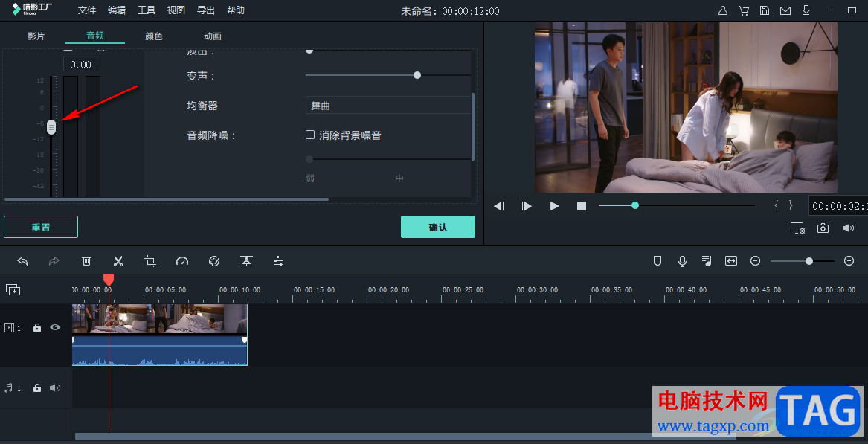Add a new track with the plus-layers icon

pyautogui.click(x=13, y=289)
